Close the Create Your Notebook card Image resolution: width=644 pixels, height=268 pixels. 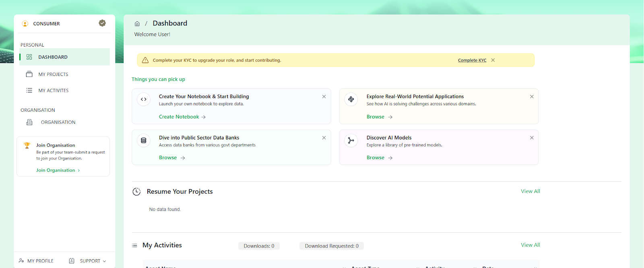click(324, 97)
